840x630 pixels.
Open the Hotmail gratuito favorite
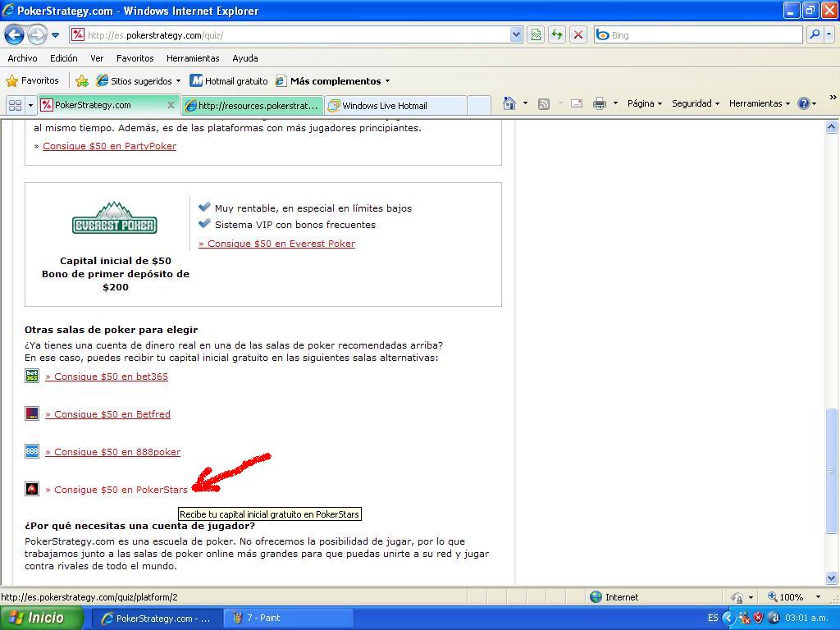click(230, 81)
